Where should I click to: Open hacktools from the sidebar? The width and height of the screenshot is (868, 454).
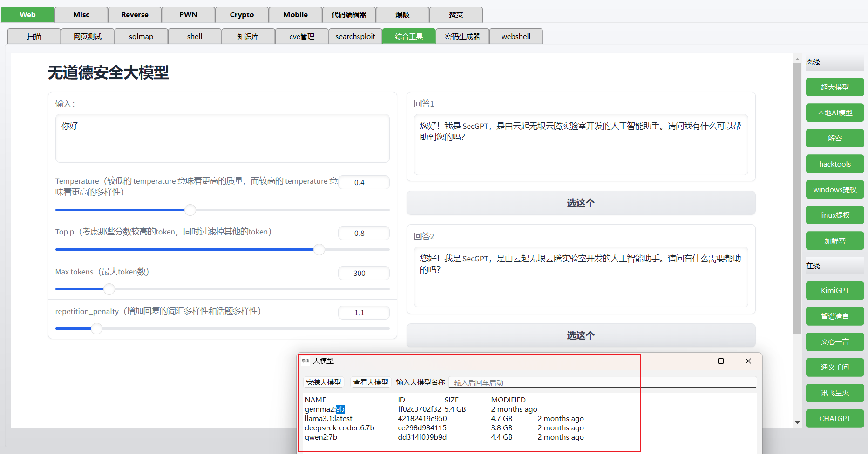(x=834, y=164)
